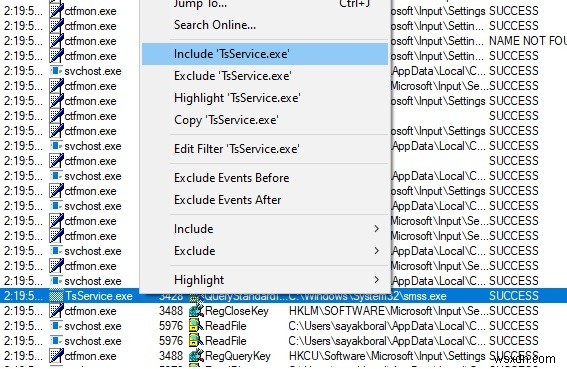Select Highlight 'TsService.exe' menu entry

point(265,98)
